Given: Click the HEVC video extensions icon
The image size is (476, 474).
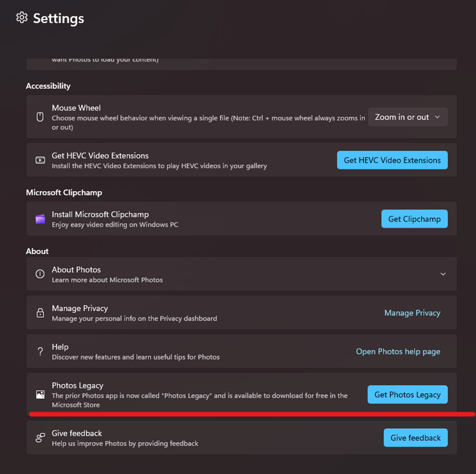Looking at the screenshot, I should [40, 160].
